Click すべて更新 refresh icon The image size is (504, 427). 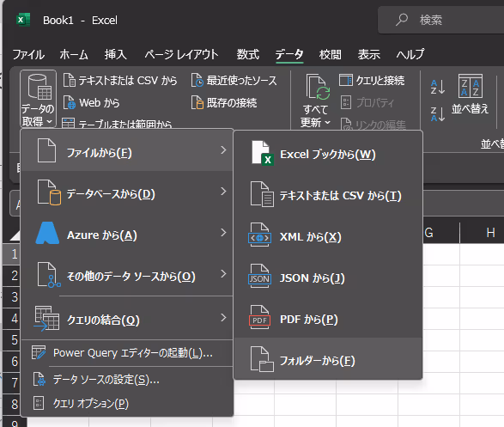click(x=318, y=87)
